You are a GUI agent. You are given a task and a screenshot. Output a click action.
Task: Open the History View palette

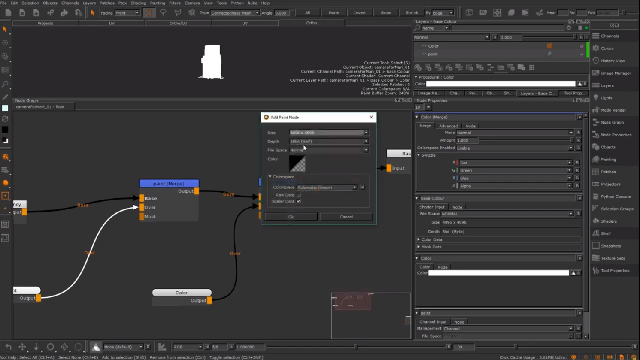tap(612, 61)
